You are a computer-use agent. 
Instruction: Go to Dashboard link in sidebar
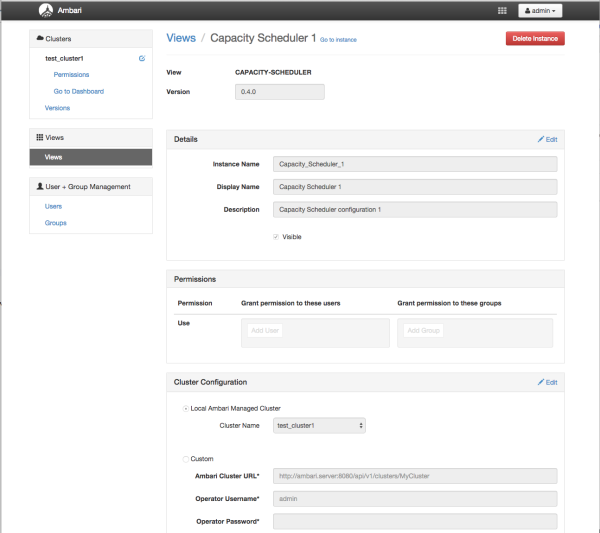pyautogui.click(x=78, y=91)
